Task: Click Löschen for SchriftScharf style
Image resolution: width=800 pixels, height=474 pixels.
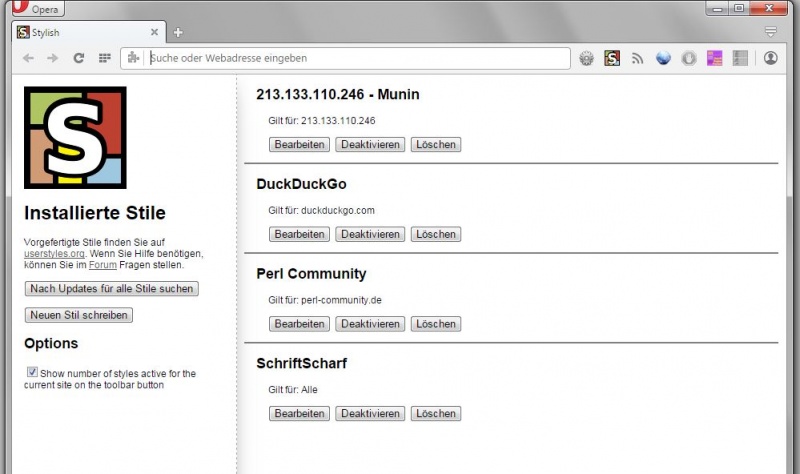Action: (x=436, y=413)
